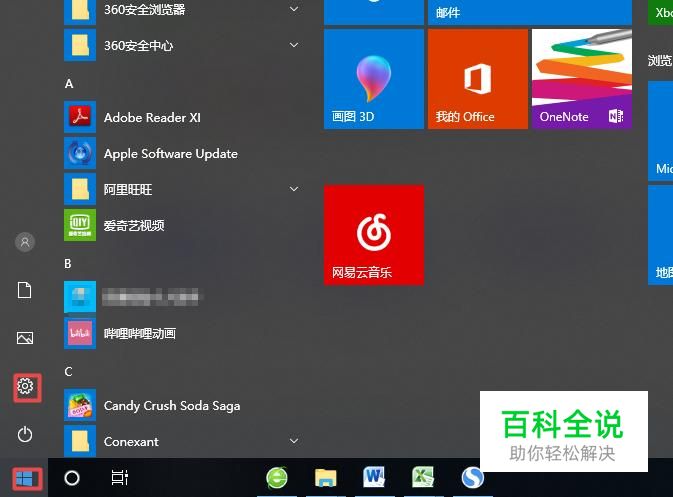
Task: Open the 邮件 tile
Action: (530, 12)
